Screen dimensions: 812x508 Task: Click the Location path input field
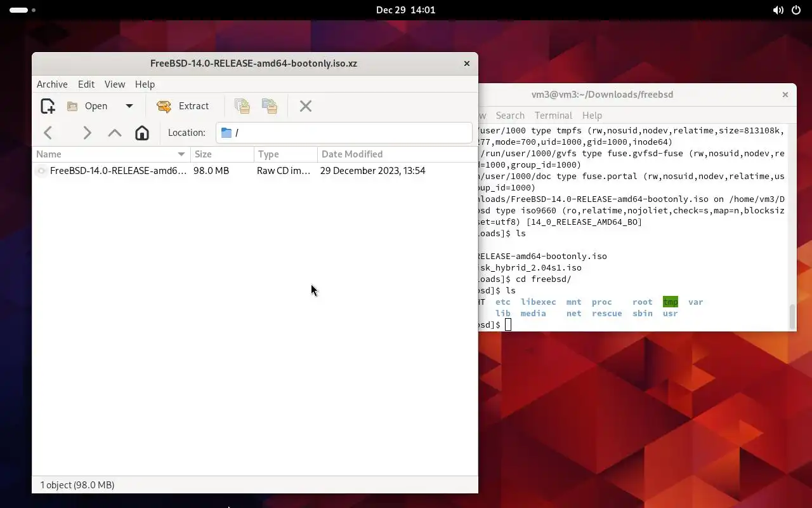[x=344, y=133]
